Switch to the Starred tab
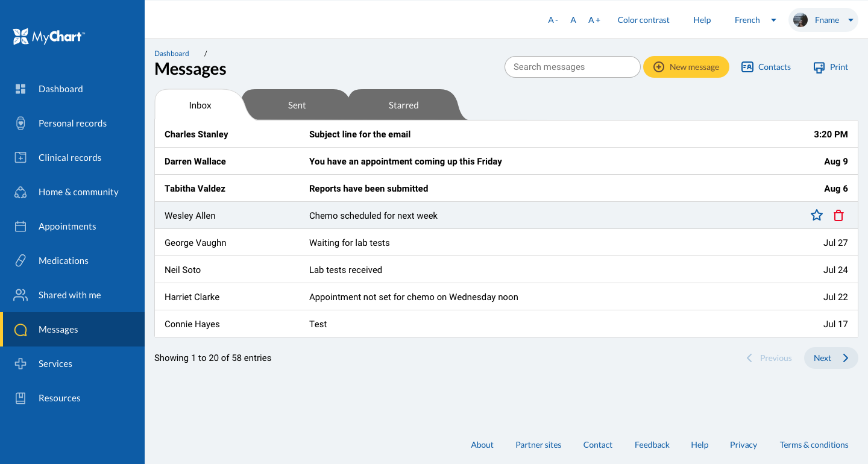The image size is (868, 464). [x=403, y=105]
